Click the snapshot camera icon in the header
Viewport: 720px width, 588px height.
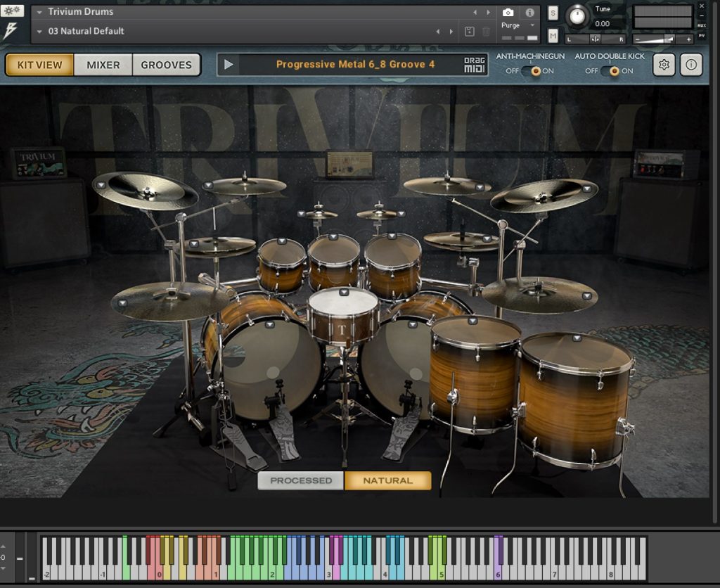point(507,13)
